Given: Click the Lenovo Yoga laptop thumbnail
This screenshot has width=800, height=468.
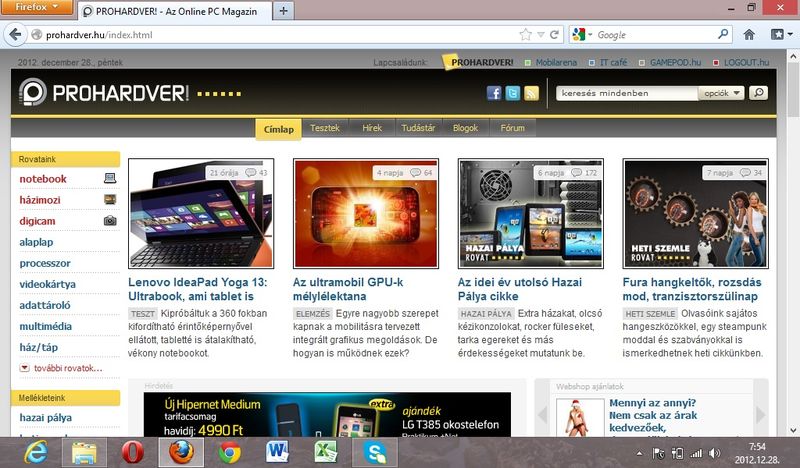Looking at the screenshot, I should pos(201,213).
